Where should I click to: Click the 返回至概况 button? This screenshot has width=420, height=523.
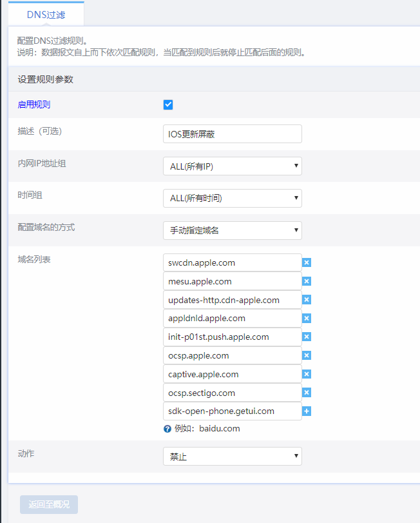[49, 504]
